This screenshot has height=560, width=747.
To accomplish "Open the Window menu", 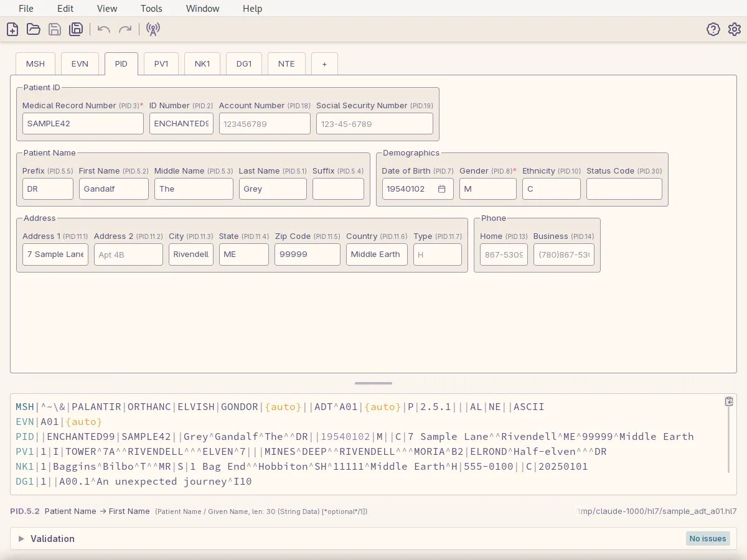I will pos(203,9).
